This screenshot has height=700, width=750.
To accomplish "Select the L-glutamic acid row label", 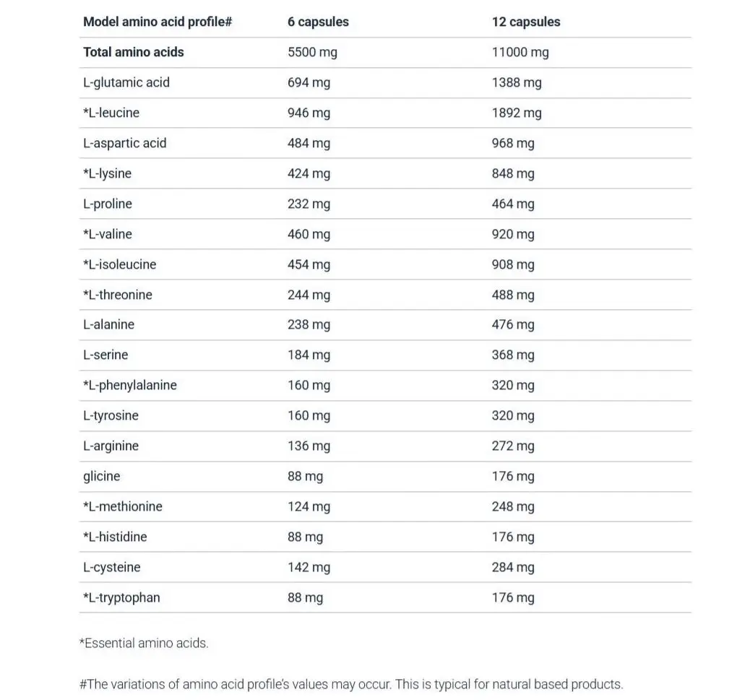I will [x=126, y=82].
